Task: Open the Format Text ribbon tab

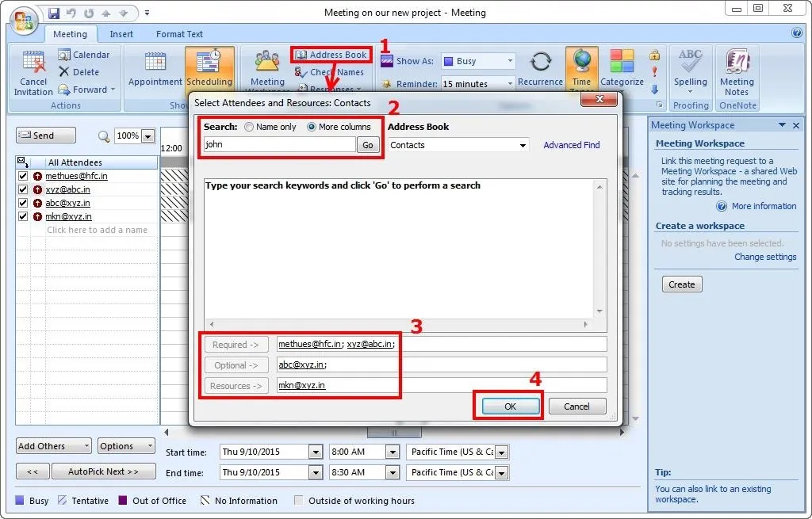Action: click(179, 34)
